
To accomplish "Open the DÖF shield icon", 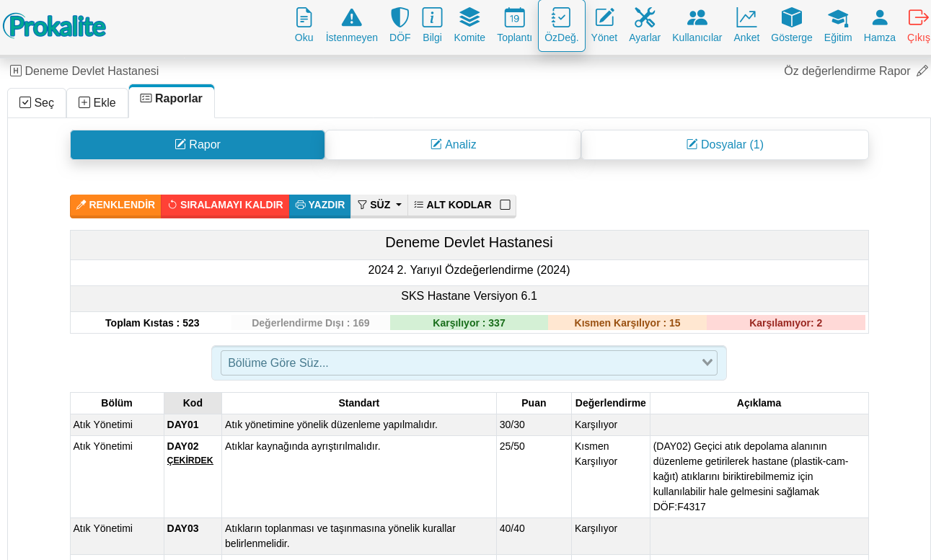I will click(x=400, y=17).
